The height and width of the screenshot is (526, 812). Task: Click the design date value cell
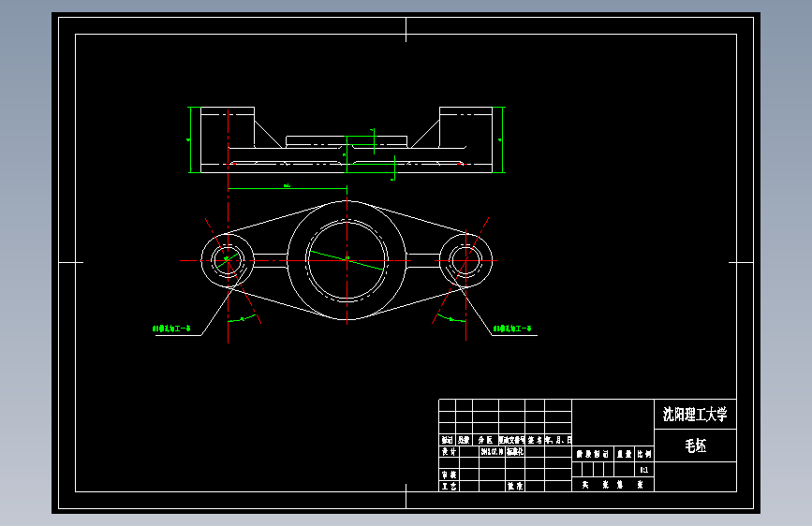click(x=492, y=451)
